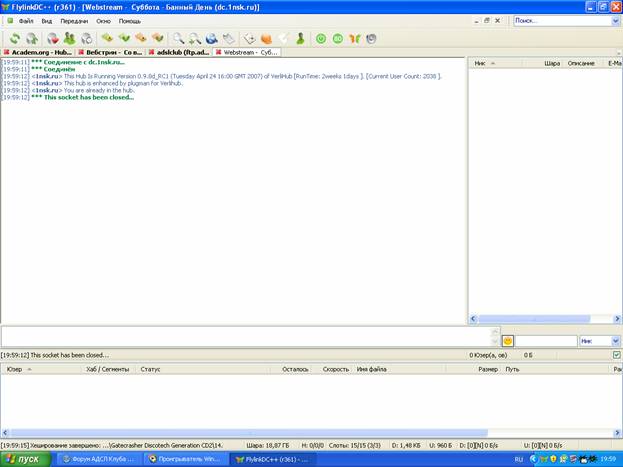Open ADL Search magnifier-with-plus icon
Image resolution: width=623 pixels, height=467 pixels.
click(x=195, y=39)
